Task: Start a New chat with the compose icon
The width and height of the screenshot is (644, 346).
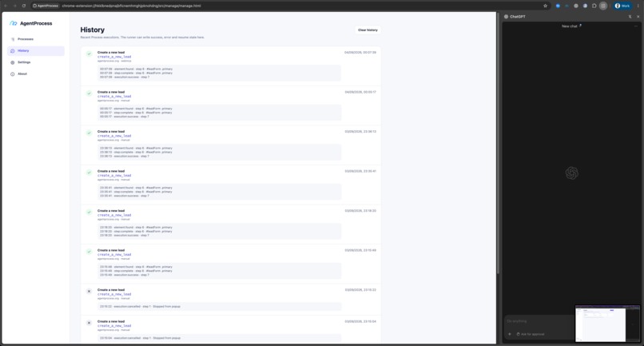Action: (580, 26)
